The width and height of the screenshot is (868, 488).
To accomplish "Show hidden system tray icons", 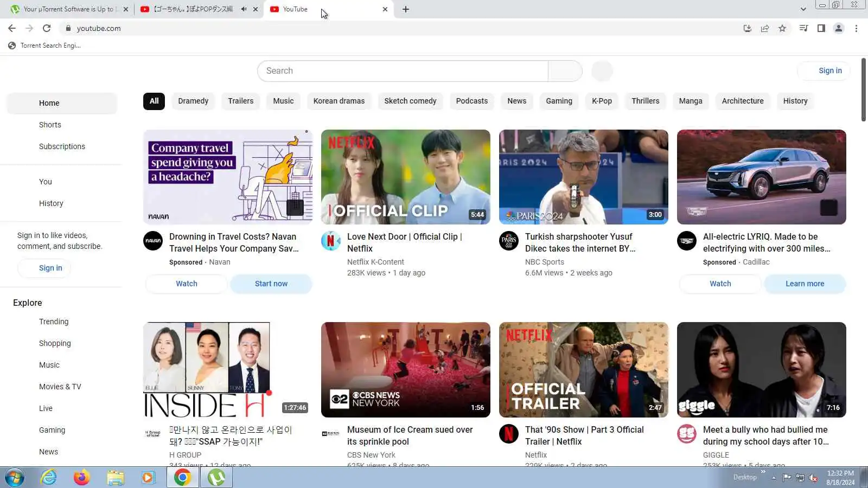I will click(774, 478).
